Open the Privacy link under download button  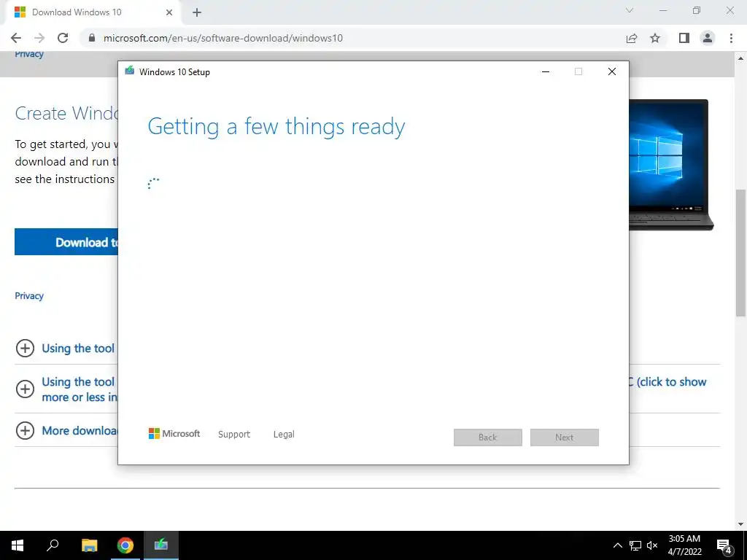pos(29,296)
